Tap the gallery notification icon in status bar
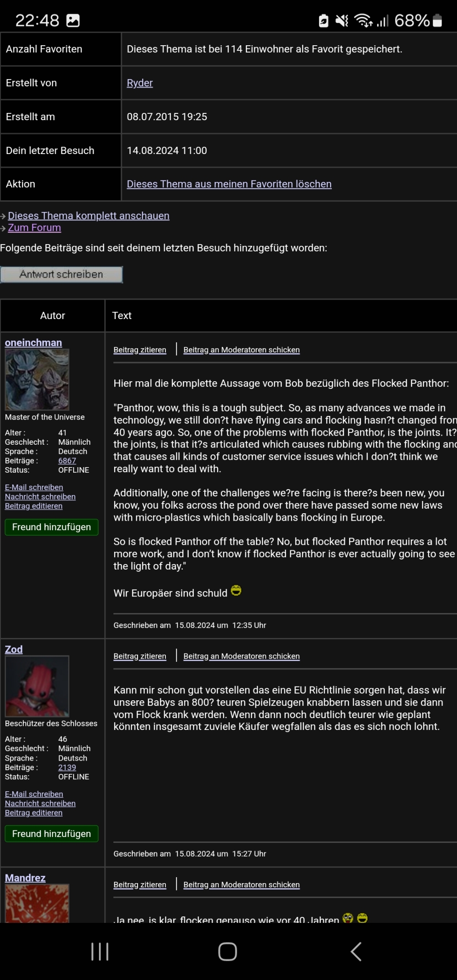457x980 pixels. click(x=73, y=20)
